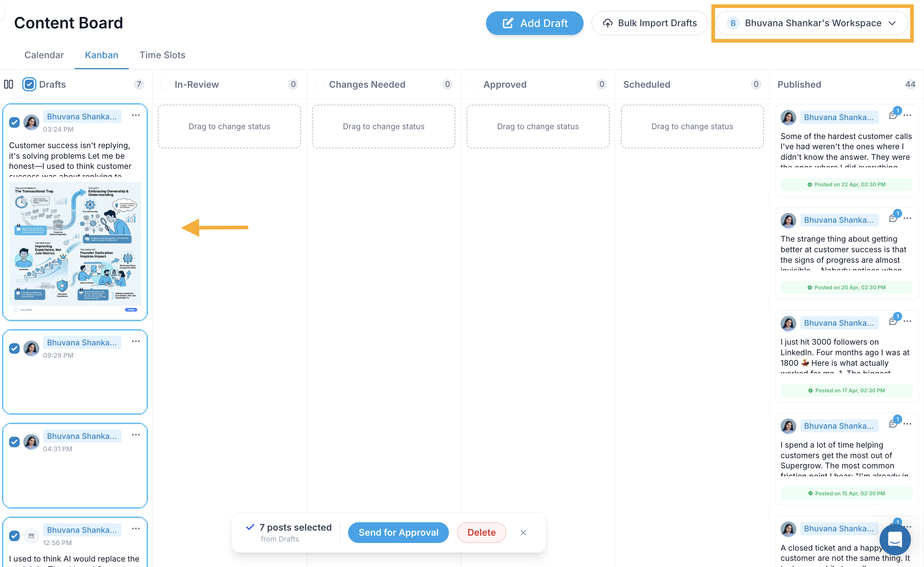Click Bulk Import Drafts

click(650, 23)
